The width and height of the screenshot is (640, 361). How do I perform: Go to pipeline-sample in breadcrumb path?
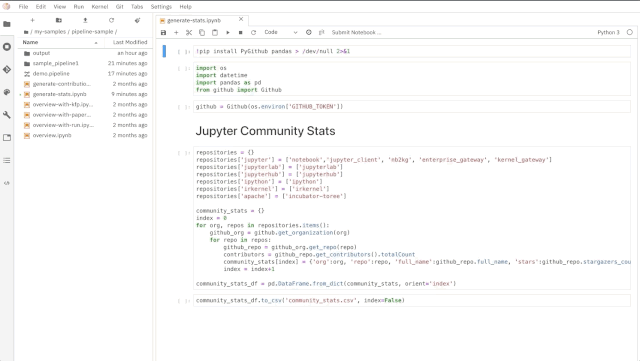pyautogui.click(x=92, y=31)
